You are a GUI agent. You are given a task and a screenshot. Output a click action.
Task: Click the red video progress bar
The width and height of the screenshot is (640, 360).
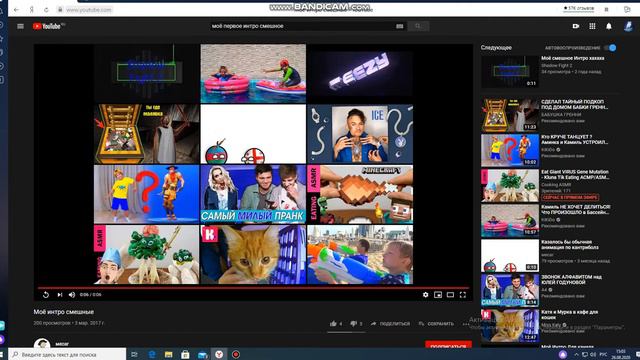pyautogui.click(x=253, y=287)
